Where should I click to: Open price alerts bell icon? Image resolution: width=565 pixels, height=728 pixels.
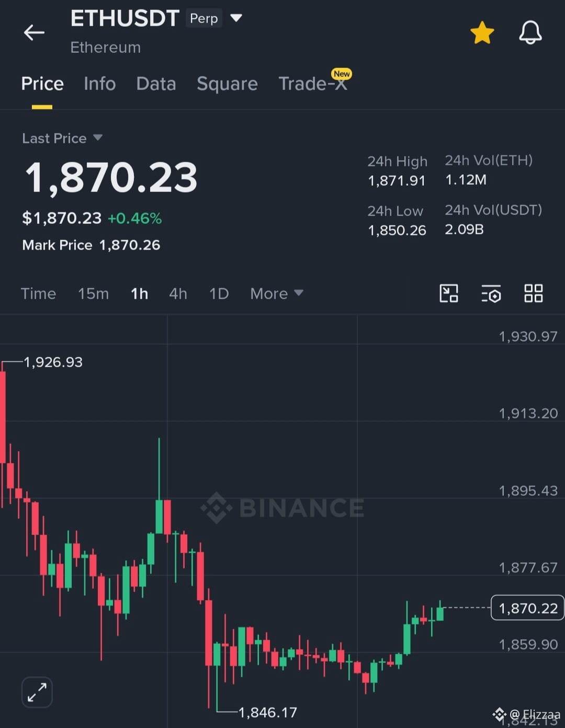[x=530, y=32]
